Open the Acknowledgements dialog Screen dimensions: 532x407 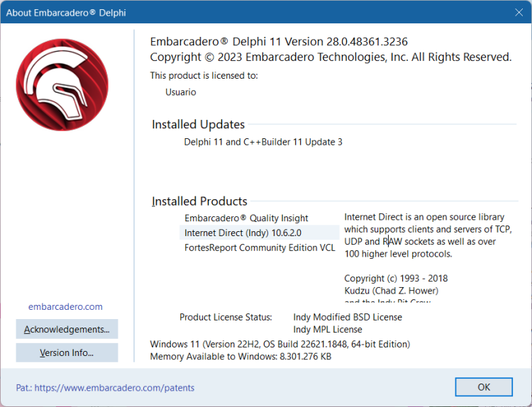(x=67, y=329)
